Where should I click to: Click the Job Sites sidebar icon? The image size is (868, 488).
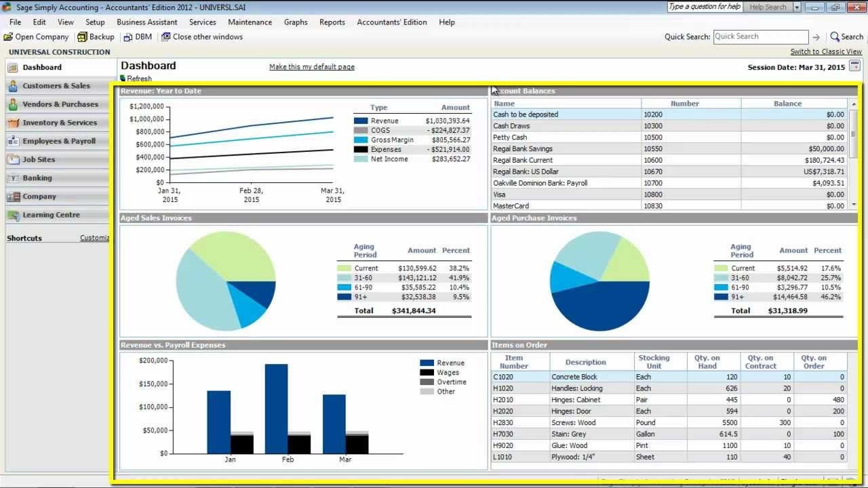(13, 159)
